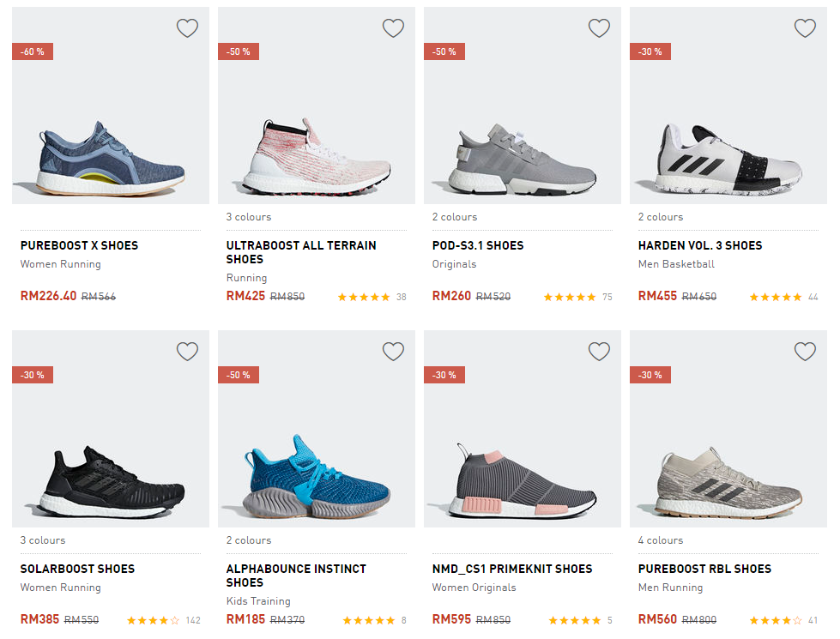Open the grey POD-S3.1 shoe picture
The height and width of the screenshot is (639, 840).
tap(522, 159)
